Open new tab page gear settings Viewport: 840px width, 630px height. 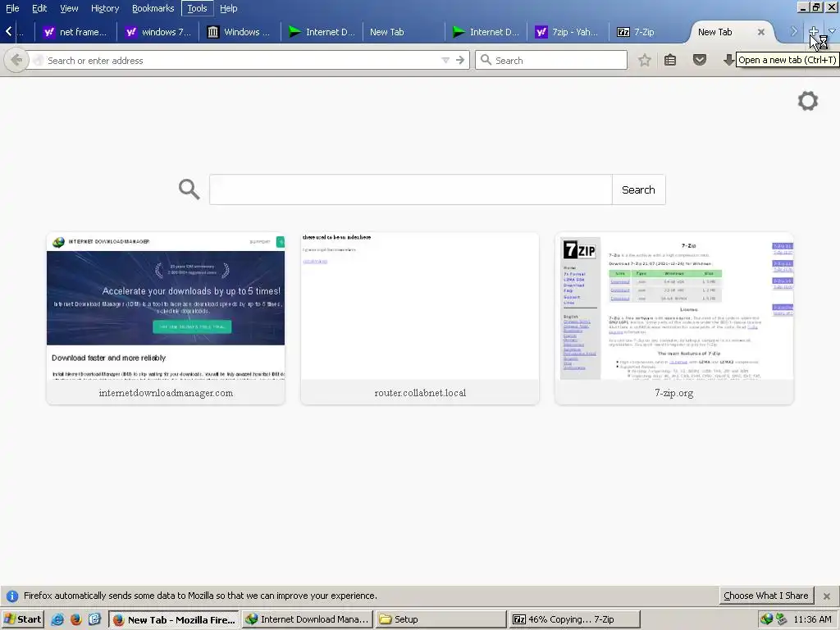808,101
